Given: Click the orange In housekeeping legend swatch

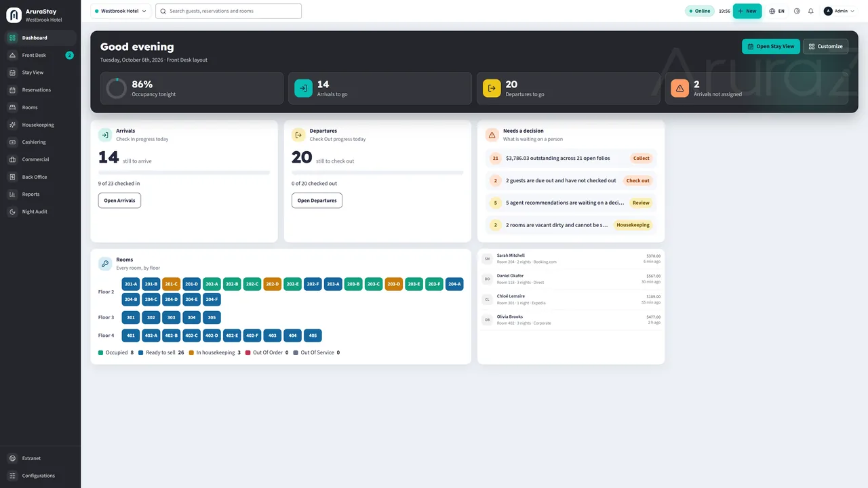Looking at the screenshot, I should tap(191, 352).
